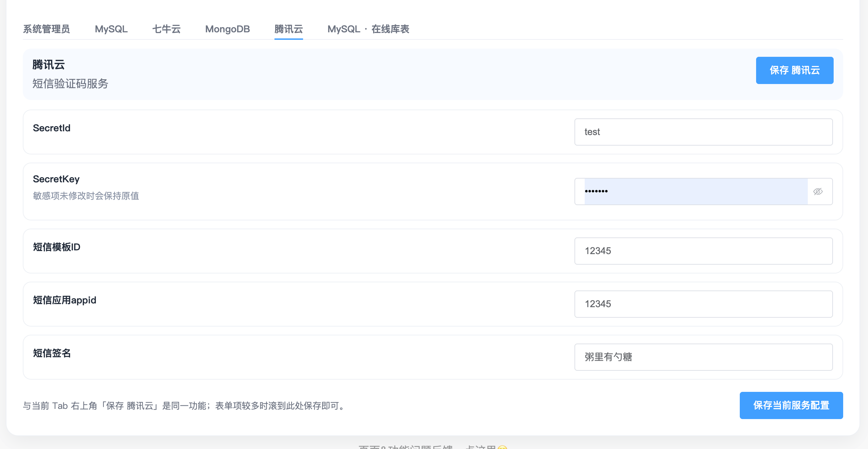Screen dimensions: 868x449
Task: Switch to the 系统管理员 tab
Action: 46,29
